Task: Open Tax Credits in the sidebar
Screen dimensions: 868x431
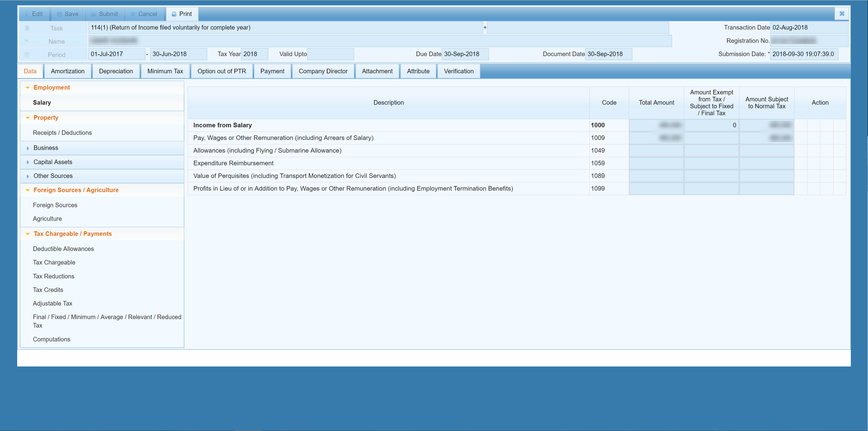Action: [48, 290]
